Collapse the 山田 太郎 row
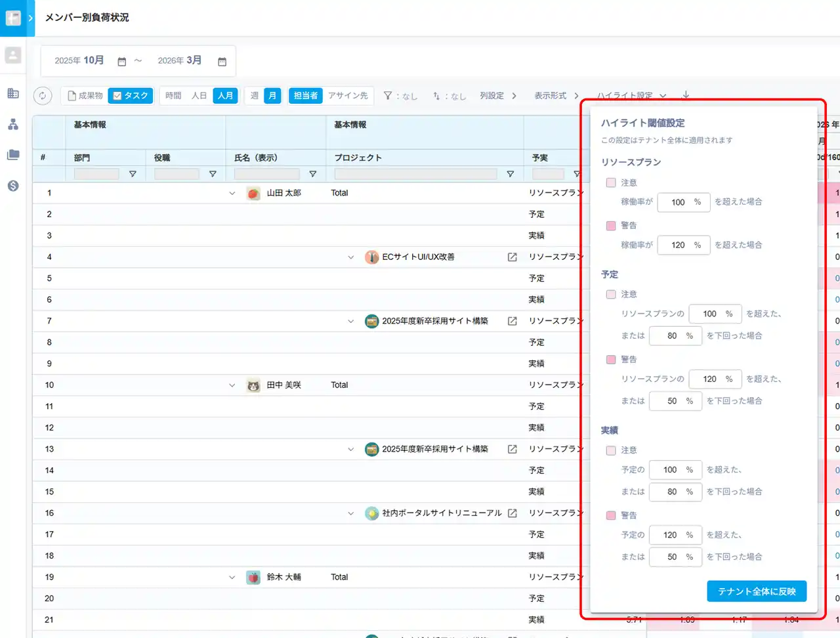The image size is (840, 638). [232, 193]
